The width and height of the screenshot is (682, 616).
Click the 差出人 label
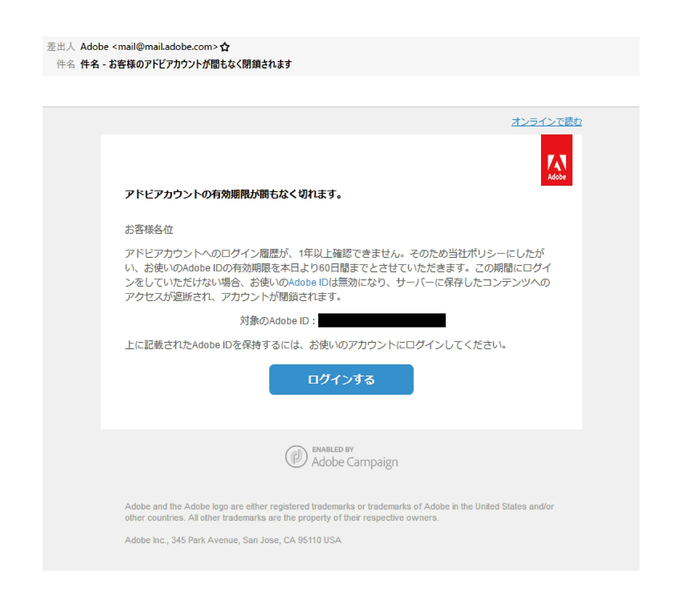61,47
